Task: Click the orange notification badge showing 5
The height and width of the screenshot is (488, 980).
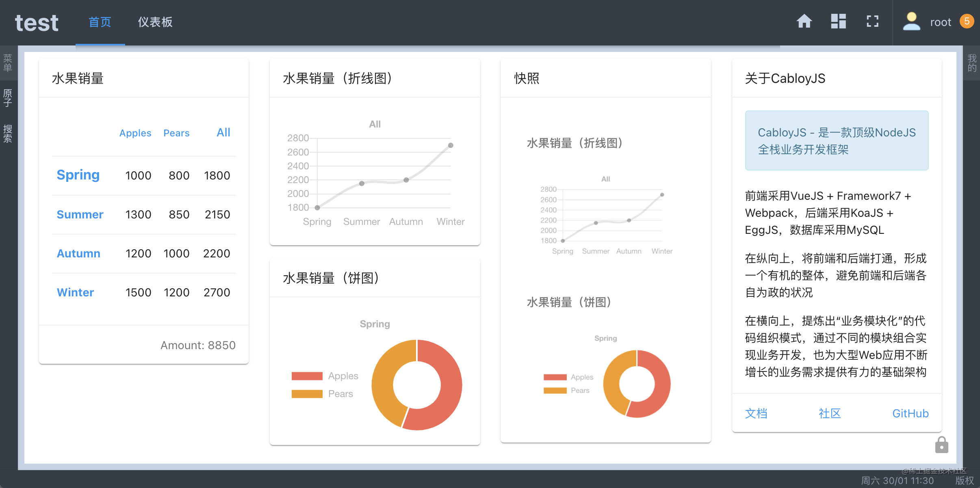Action: click(967, 22)
